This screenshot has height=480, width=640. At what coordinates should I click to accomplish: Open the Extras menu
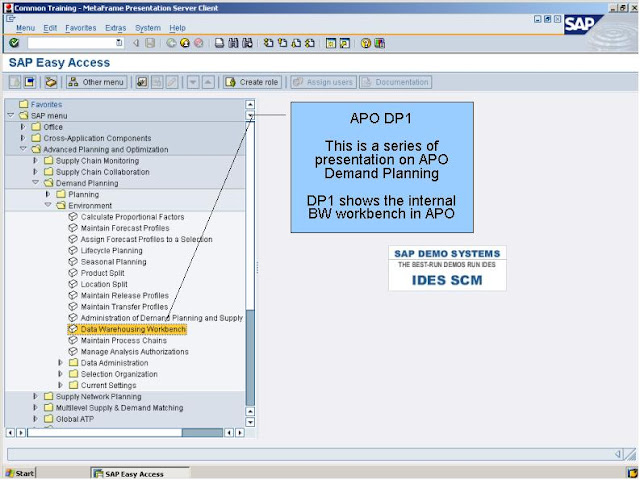116,28
